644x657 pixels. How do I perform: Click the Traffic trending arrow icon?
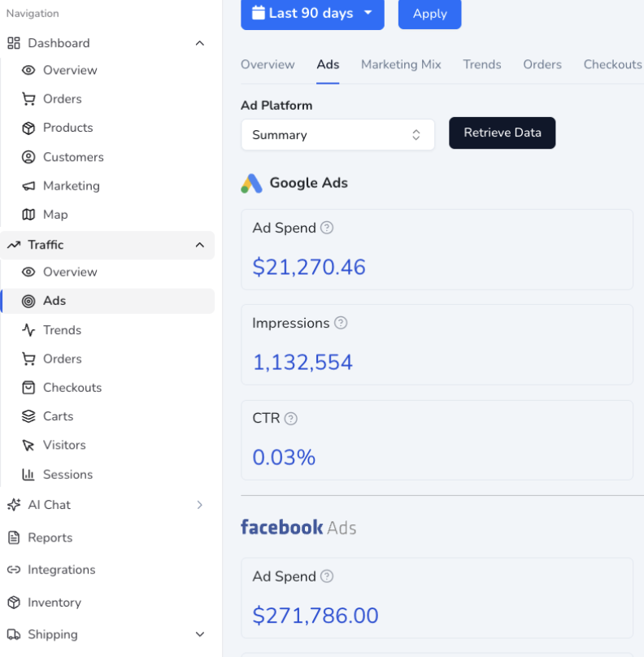[14, 245]
